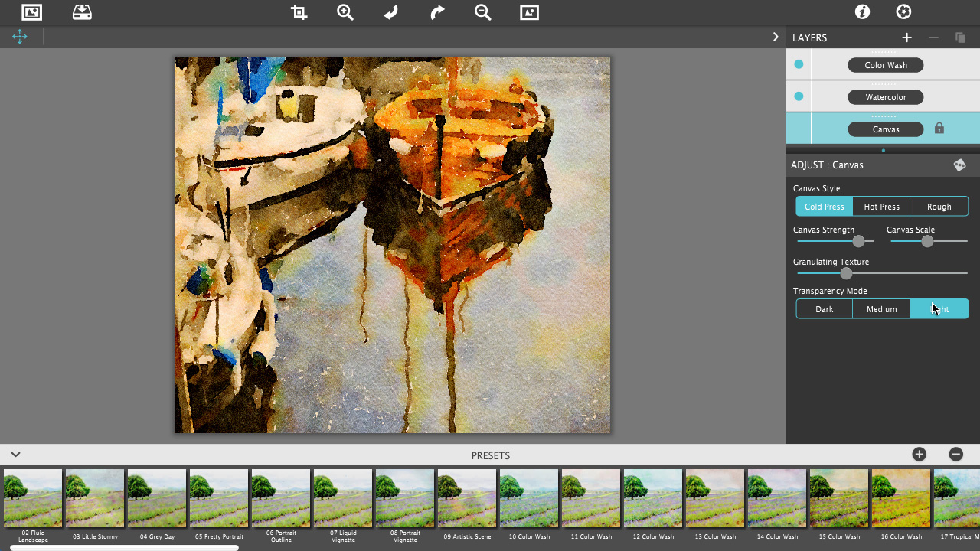
Task: Redo the last action
Action: (437, 12)
